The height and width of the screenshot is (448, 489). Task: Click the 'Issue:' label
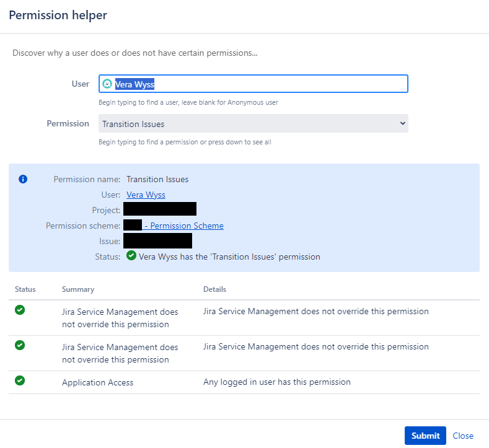coord(110,241)
